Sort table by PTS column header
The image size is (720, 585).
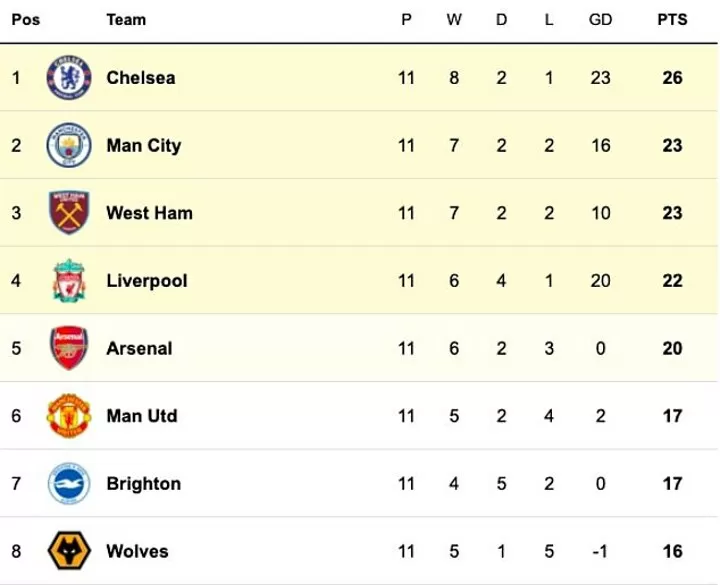[672, 20]
